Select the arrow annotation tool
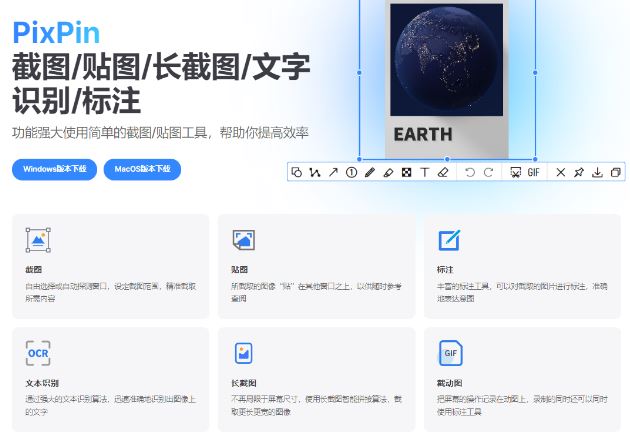The height and width of the screenshot is (440, 630). click(x=333, y=172)
